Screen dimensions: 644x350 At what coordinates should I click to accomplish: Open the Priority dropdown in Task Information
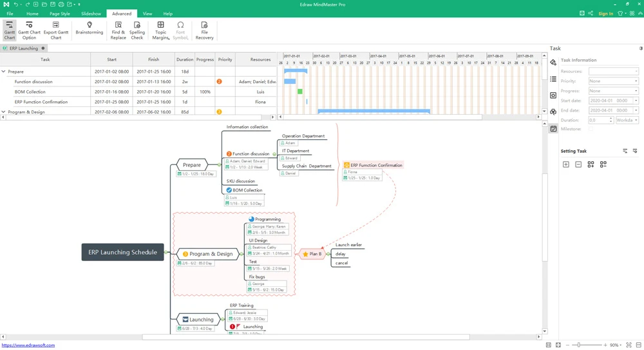(613, 81)
